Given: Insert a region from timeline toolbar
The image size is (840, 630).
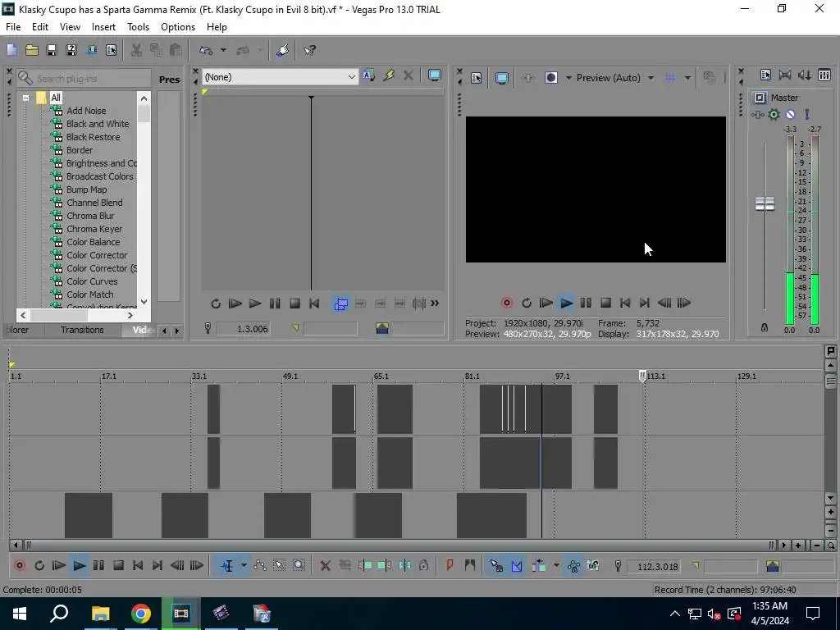Looking at the screenshot, I should coord(470,566).
